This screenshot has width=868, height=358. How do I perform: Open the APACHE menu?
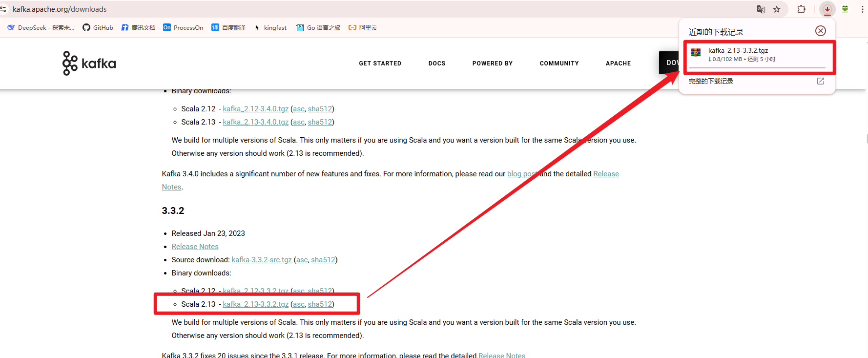(619, 63)
